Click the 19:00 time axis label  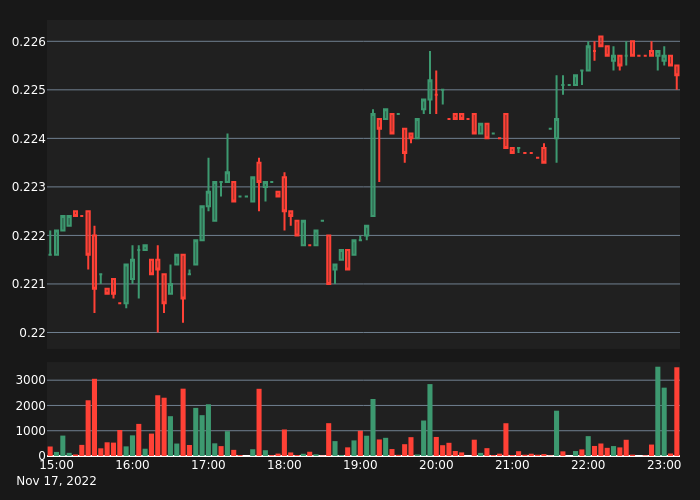(360, 465)
